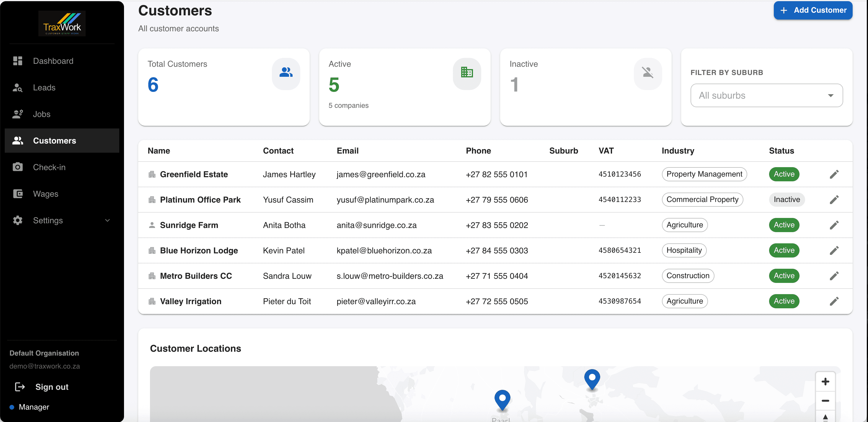This screenshot has height=422, width=868.
Task: Click building icon beside Greenfield Estate
Action: (x=152, y=174)
